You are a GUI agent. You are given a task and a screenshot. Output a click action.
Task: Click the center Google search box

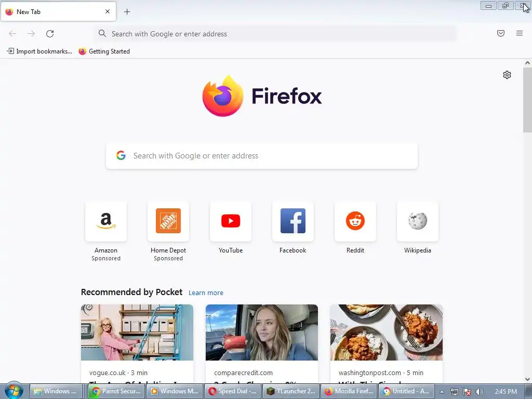pos(262,156)
